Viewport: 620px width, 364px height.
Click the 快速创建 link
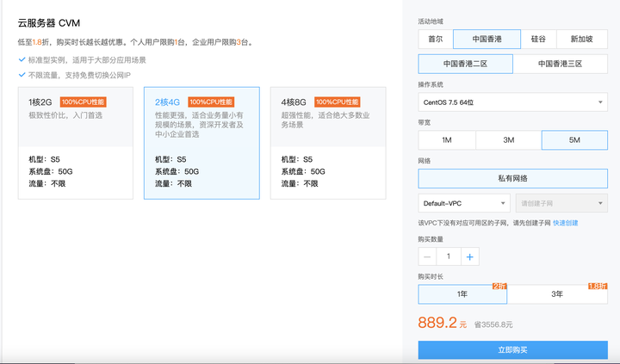tap(566, 223)
